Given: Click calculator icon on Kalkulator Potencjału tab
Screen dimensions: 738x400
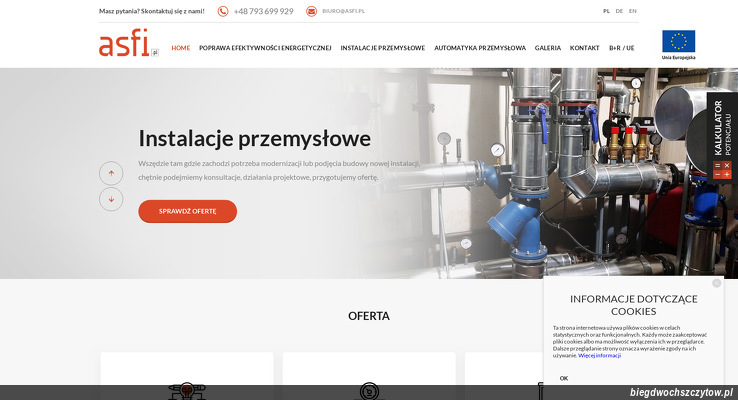Looking at the screenshot, I should click(x=722, y=170).
